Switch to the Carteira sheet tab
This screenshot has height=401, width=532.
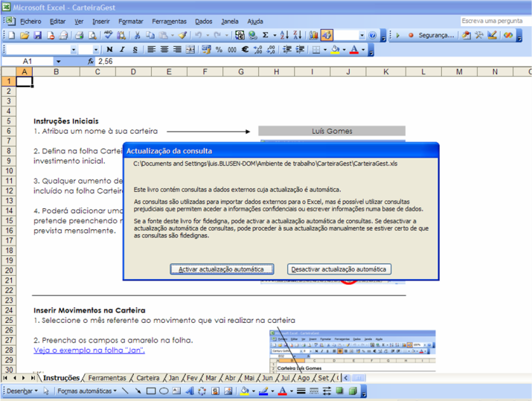coord(148,378)
